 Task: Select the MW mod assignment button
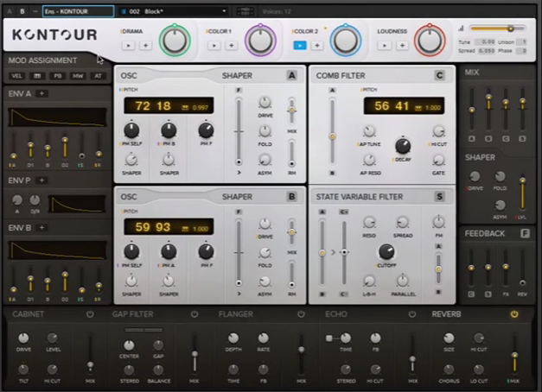point(78,76)
